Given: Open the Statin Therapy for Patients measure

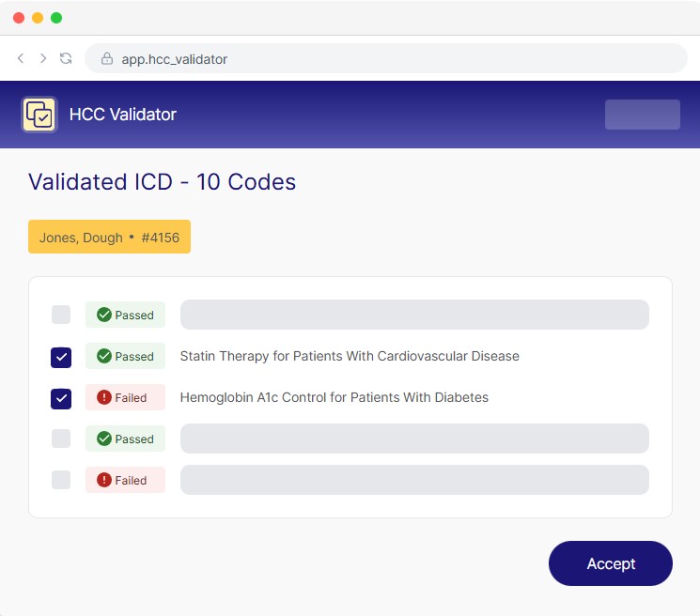Looking at the screenshot, I should (350, 357).
